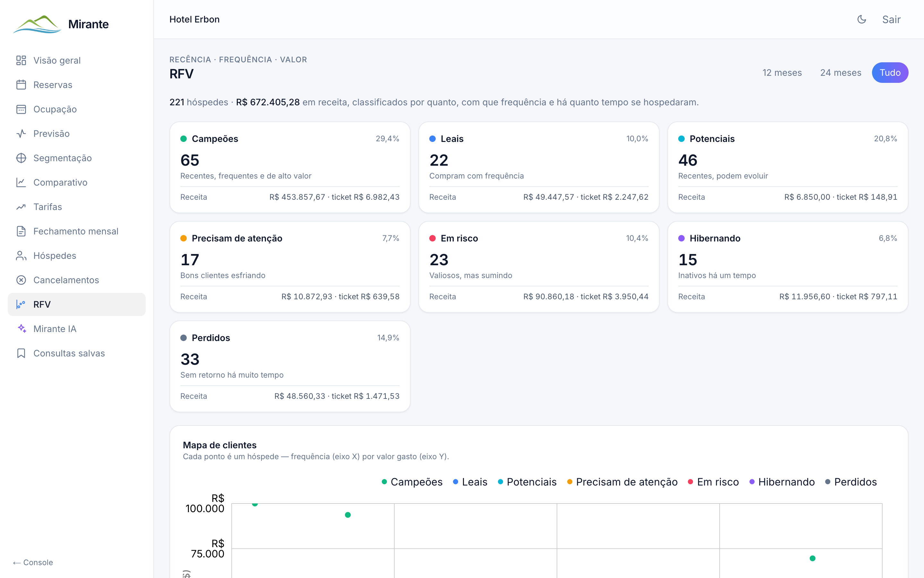Click the Tarifas trend icon

click(21, 207)
